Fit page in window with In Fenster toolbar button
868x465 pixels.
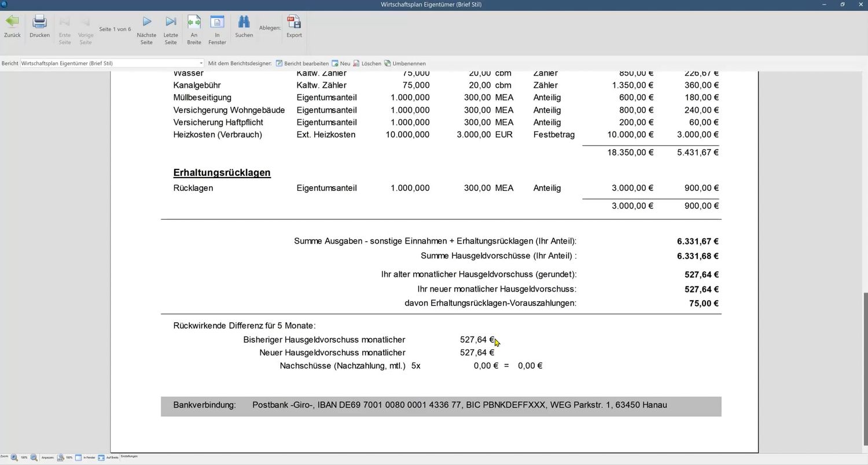(x=217, y=30)
